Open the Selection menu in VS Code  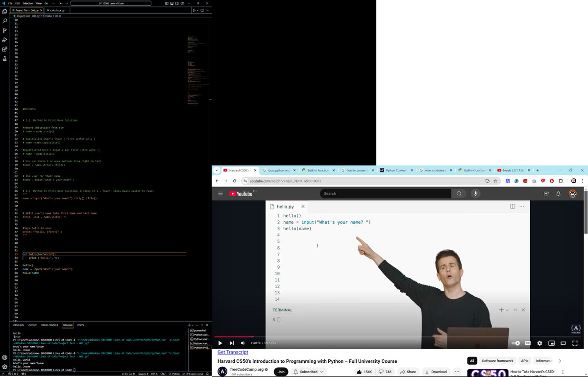28,3
